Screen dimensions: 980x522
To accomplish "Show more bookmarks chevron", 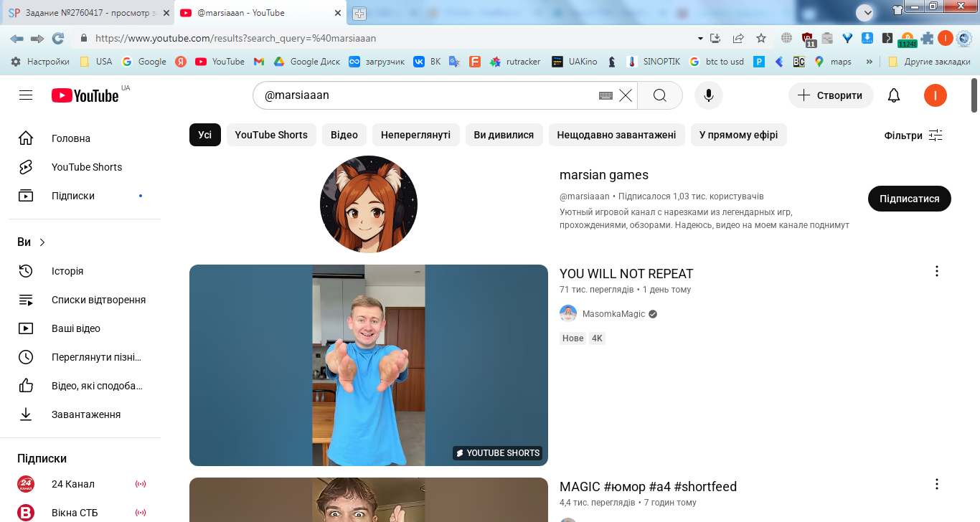I will [870, 62].
